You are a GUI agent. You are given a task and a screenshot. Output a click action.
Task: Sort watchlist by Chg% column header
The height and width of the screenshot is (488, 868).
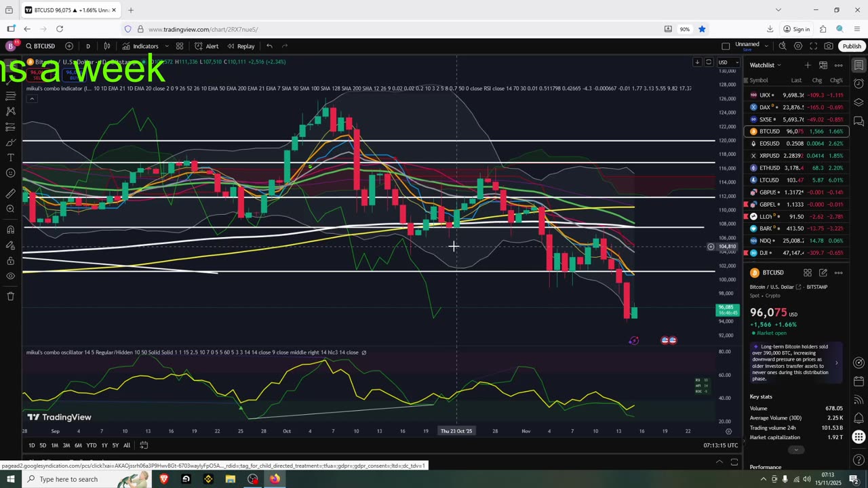[x=836, y=81]
